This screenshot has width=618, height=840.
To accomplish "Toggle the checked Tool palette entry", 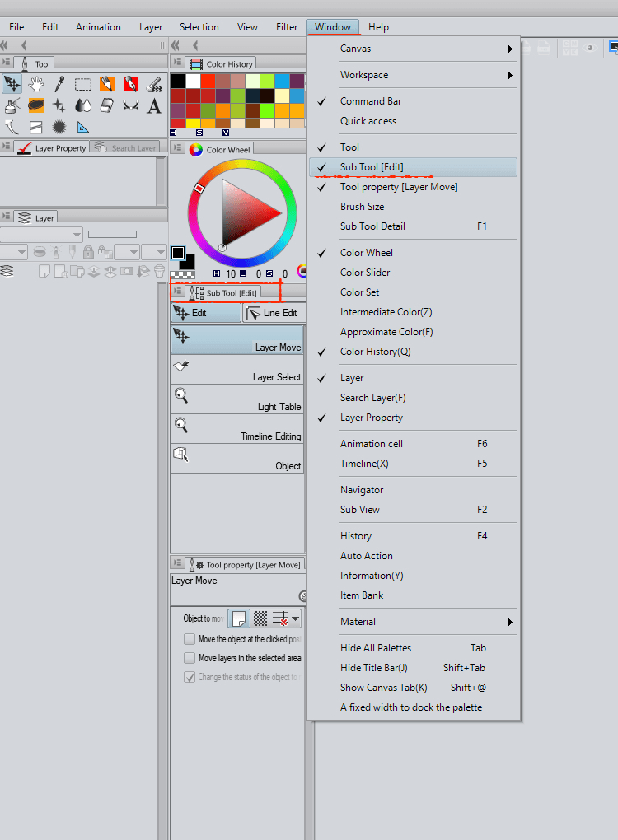I will click(413, 147).
